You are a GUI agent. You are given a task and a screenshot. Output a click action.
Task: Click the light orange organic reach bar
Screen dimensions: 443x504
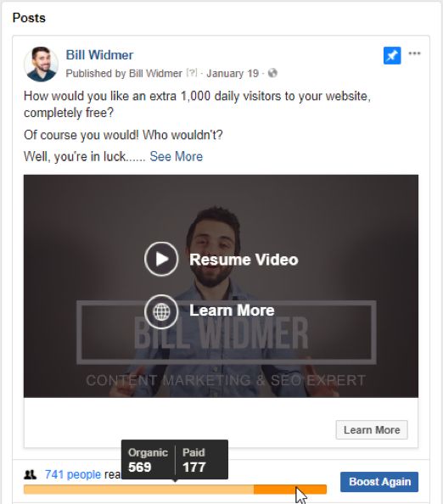pyautogui.click(x=138, y=490)
